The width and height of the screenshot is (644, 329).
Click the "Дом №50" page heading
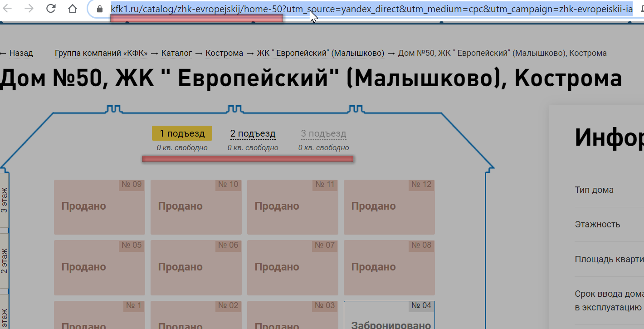pyautogui.click(x=311, y=79)
